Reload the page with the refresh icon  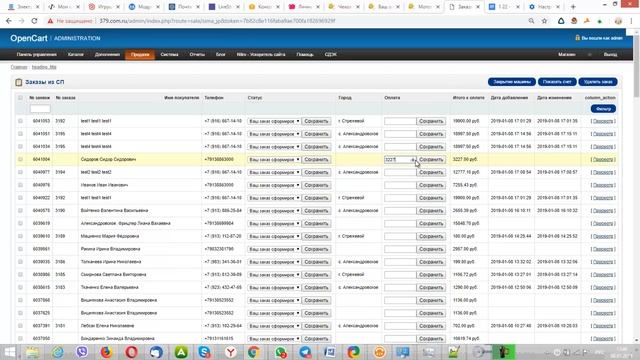click(34, 21)
